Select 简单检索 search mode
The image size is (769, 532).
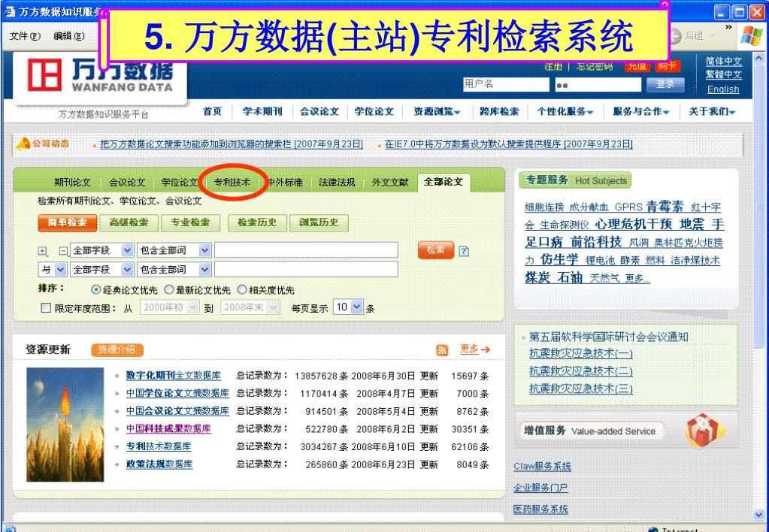(67, 222)
